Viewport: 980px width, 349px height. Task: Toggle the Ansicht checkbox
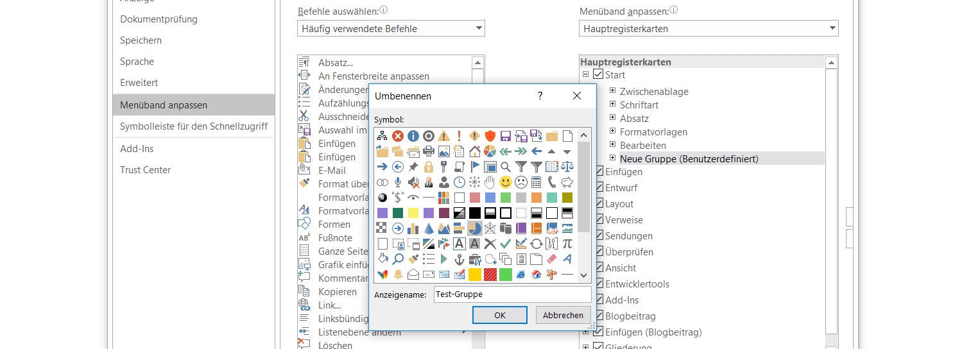point(599,268)
